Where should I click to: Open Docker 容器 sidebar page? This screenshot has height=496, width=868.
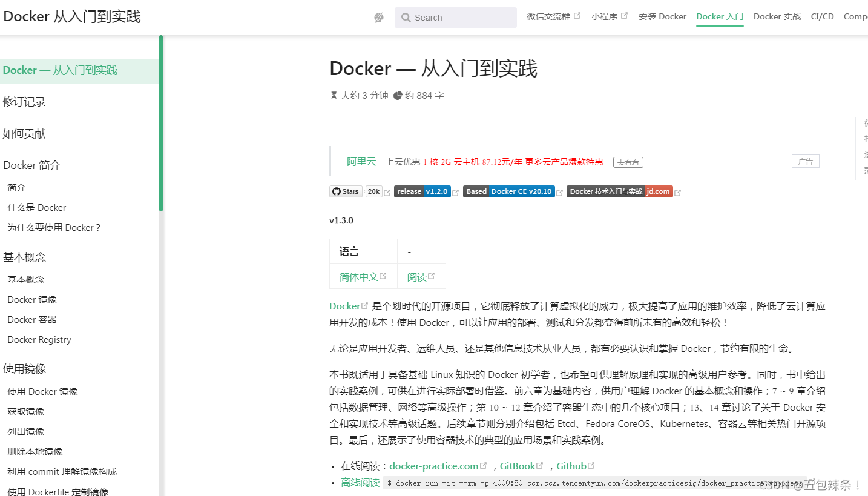32,320
